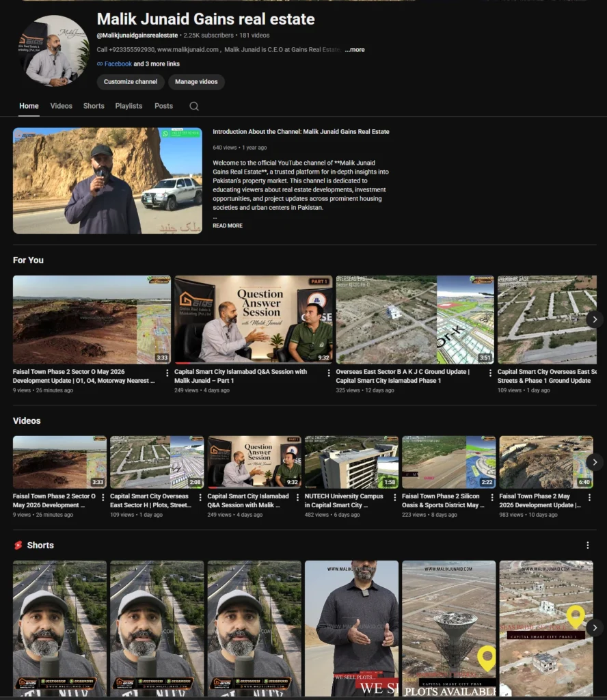Open options menu for Capital Smart City Q&A For You video
The width and height of the screenshot is (607, 700).
329,373
